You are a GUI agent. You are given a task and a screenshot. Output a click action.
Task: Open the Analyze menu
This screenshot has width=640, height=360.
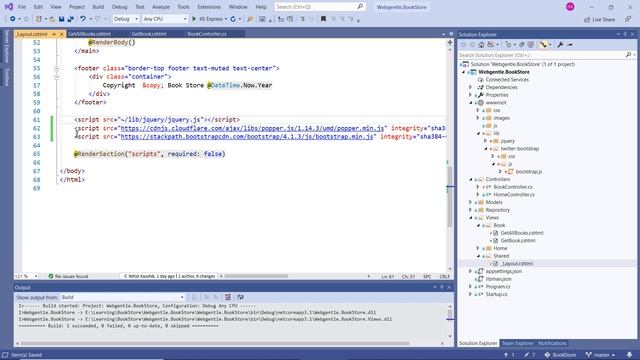[x=161, y=7]
